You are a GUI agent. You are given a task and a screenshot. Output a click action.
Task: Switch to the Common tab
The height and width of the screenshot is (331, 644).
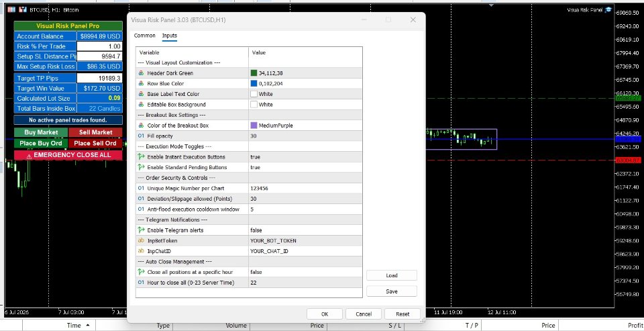pyautogui.click(x=145, y=36)
